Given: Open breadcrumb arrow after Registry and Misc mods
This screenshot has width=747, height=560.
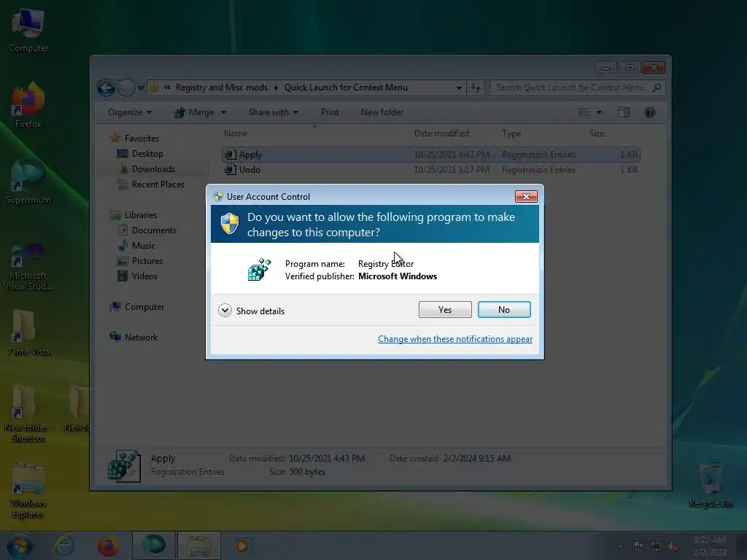Looking at the screenshot, I should point(276,87).
